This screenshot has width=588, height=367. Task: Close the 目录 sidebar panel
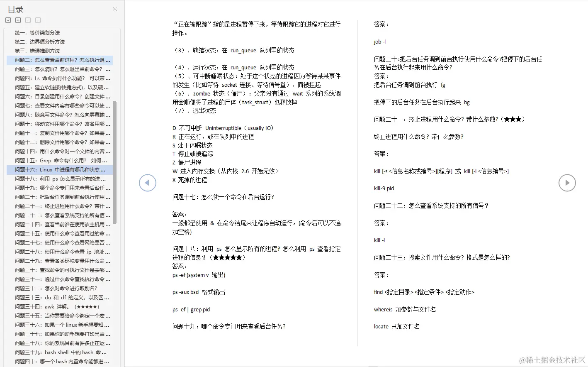pos(114,9)
